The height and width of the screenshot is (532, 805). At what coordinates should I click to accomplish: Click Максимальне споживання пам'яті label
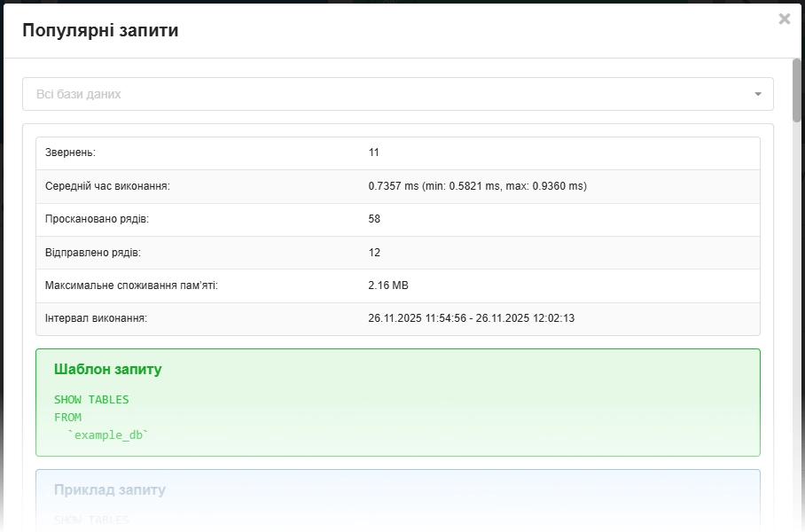[131, 286]
